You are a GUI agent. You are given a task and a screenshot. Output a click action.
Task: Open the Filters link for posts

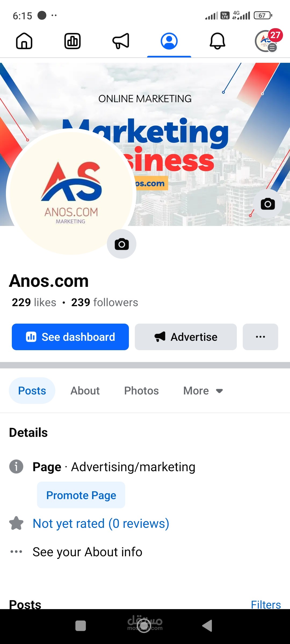(x=266, y=605)
